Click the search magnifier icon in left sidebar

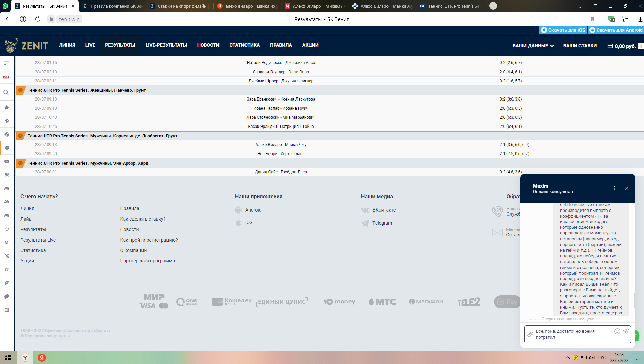[x=6, y=92]
